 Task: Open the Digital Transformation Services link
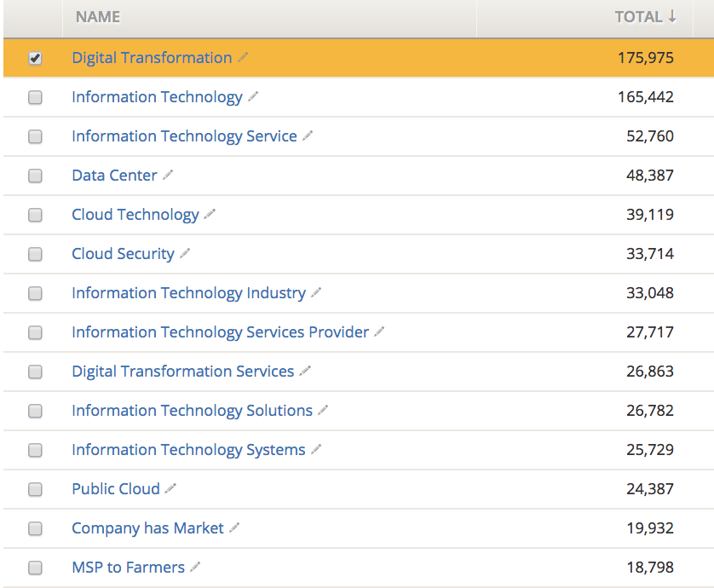(x=182, y=372)
